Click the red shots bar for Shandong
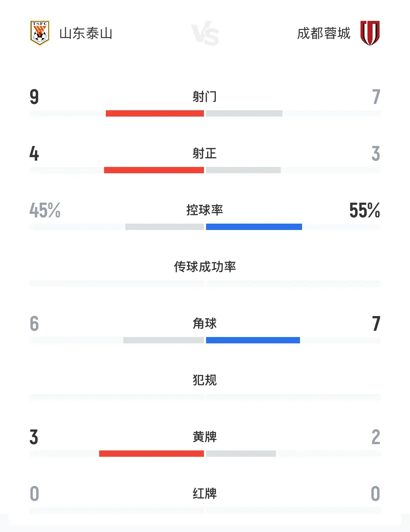 point(155,113)
